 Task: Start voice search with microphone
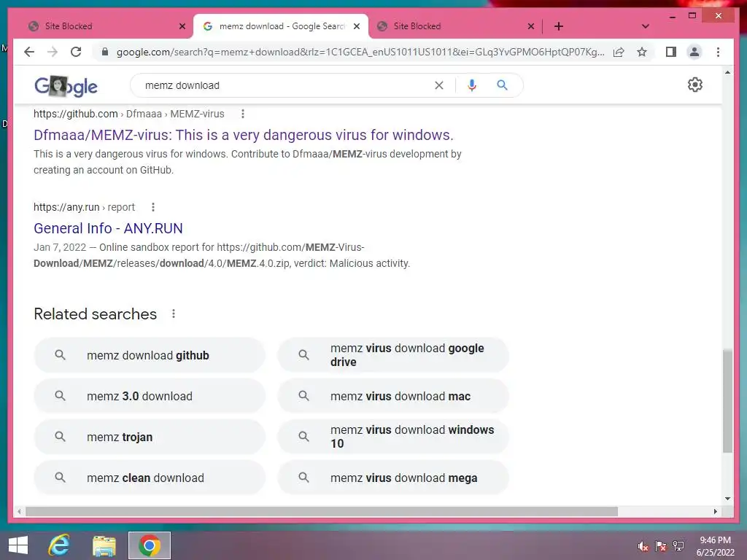click(472, 85)
